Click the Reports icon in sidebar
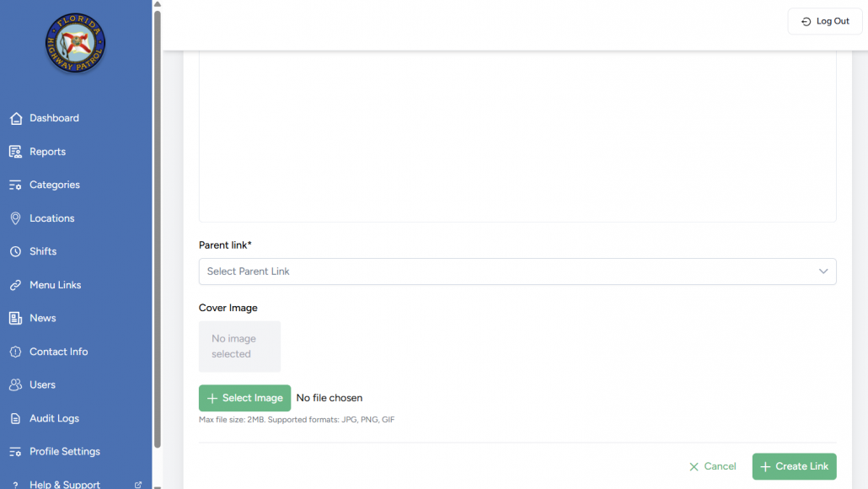868x489 pixels. tap(15, 152)
